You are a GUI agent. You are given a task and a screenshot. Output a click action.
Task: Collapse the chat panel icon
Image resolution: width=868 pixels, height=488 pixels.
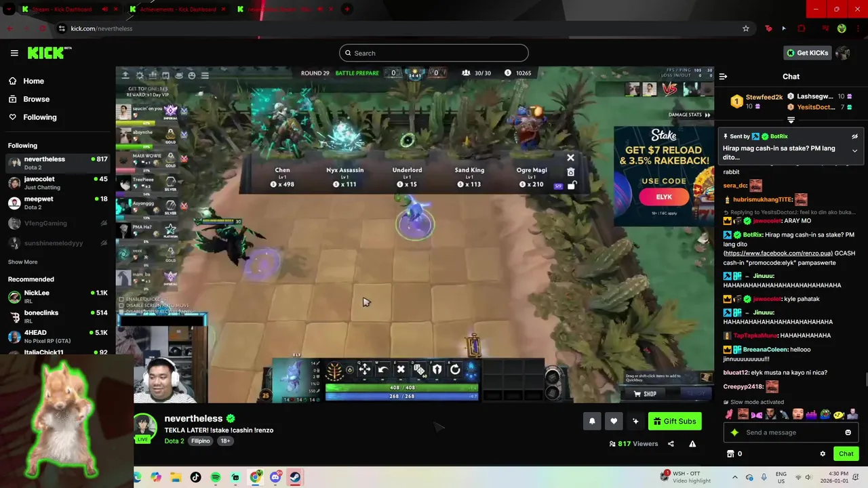point(723,77)
